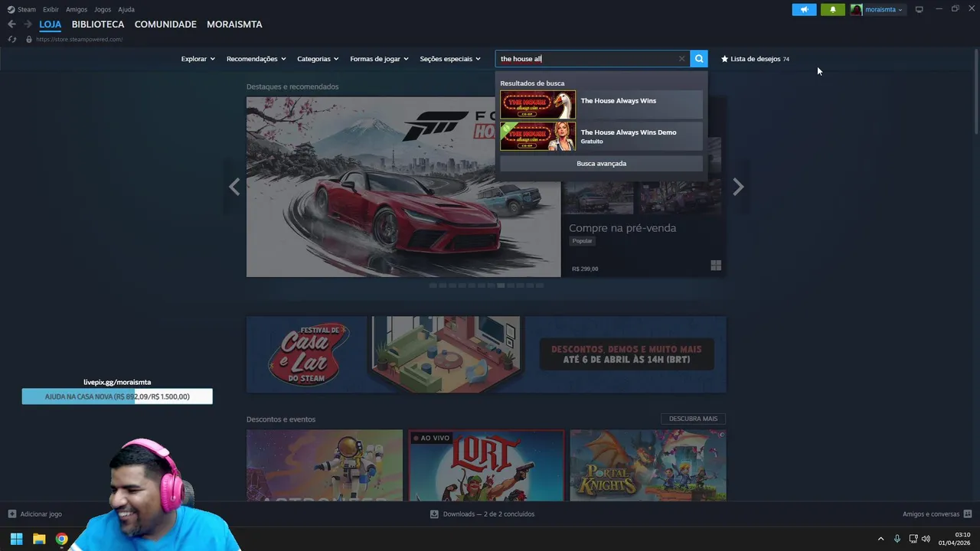Switch to the BIBLIOTECA tab
The width and height of the screenshot is (980, 551).
coord(98,24)
